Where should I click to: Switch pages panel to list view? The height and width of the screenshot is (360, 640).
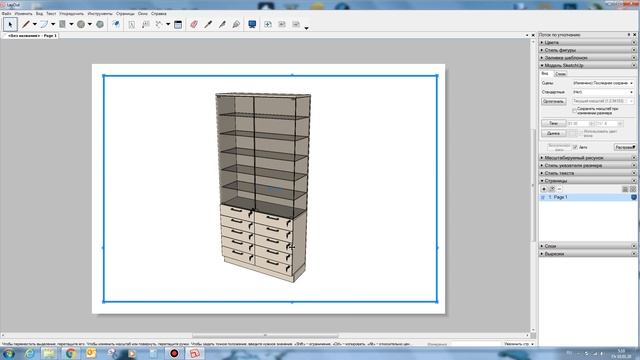click(625, 189)
